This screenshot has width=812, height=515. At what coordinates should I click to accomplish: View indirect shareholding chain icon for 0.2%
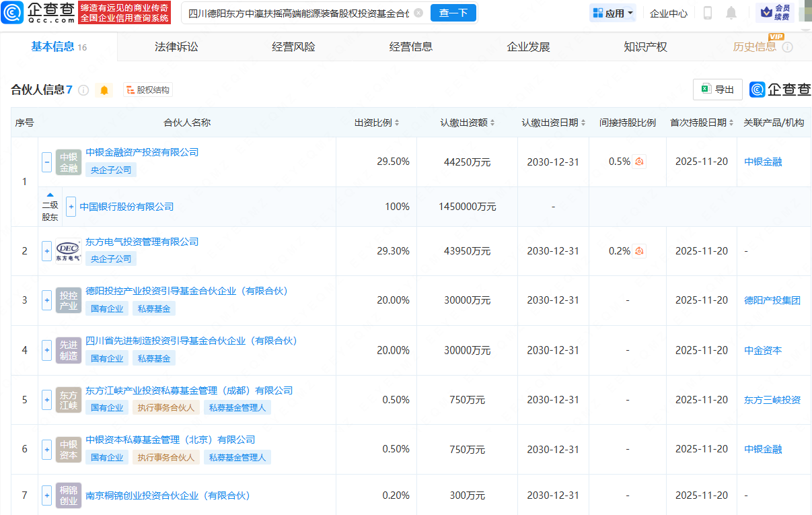pyautogui.click(x=639, y=251)
